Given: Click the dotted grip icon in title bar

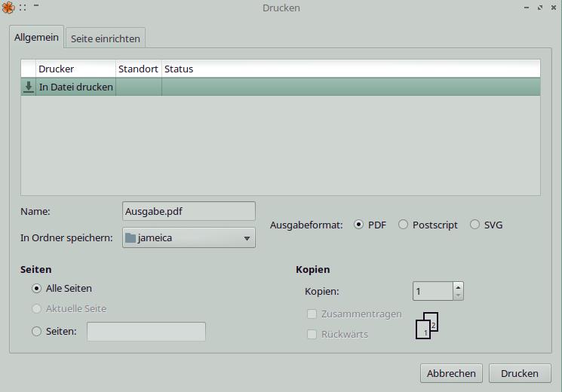Looking at the screenshot, I should click(23, 8).
